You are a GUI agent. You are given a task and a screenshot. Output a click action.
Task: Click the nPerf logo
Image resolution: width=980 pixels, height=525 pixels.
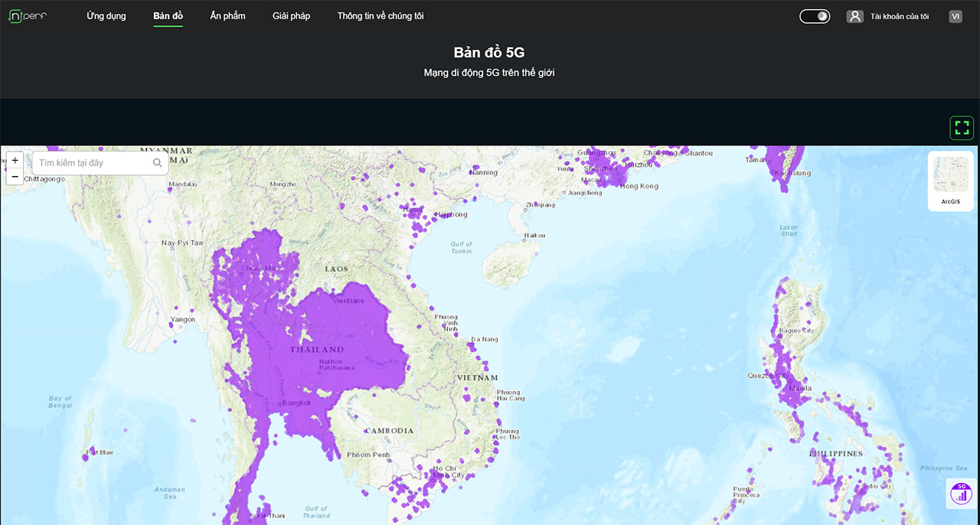pyautogui.click(x=28, y=16)
